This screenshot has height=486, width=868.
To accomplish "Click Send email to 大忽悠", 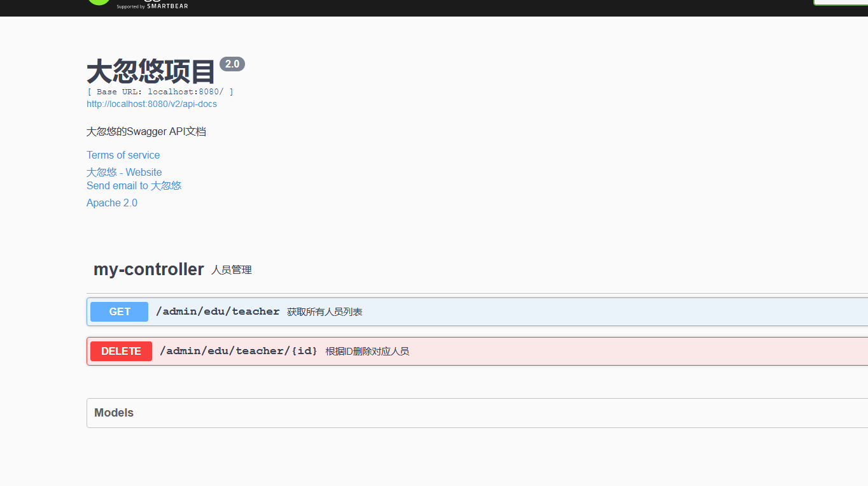I will click(134, 185).
